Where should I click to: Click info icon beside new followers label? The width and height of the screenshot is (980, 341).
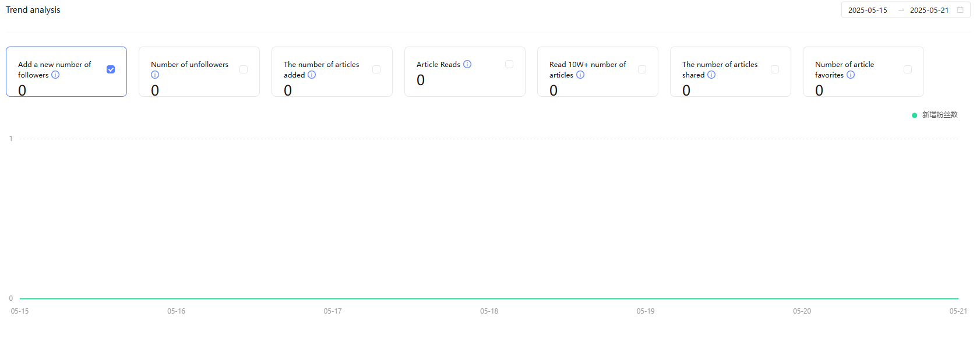point(55,75)
